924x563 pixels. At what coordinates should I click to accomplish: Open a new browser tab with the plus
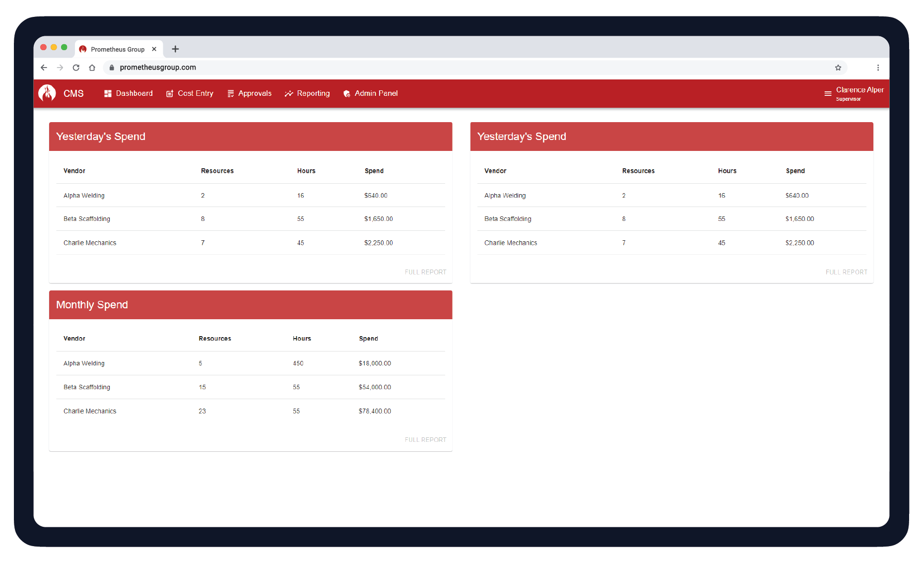(175, 49)
